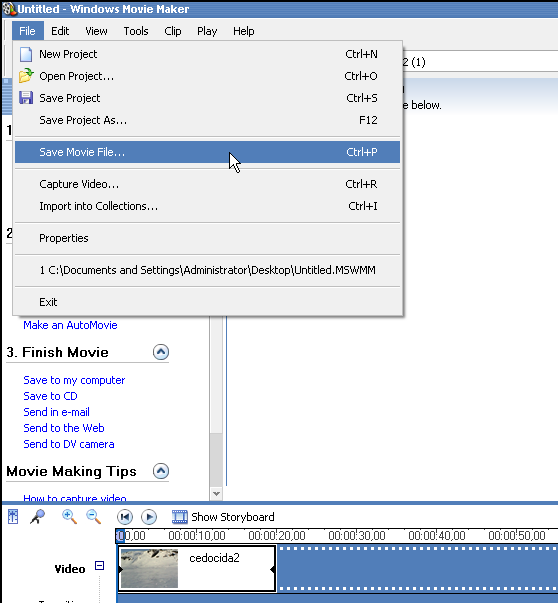558x603 pixels.
Task: Click Send in e-mail link
Action: (x=57, y=412)
